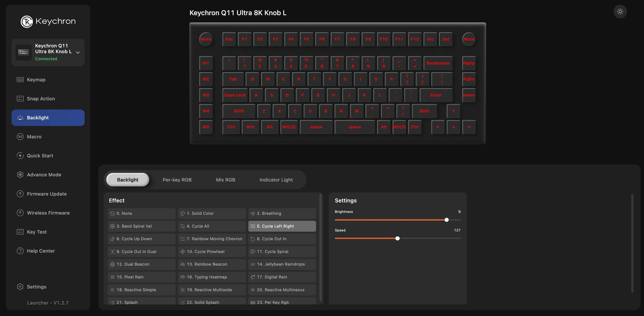
Task: Click the Brightness slider handle
Action: [x=446, y=220]
